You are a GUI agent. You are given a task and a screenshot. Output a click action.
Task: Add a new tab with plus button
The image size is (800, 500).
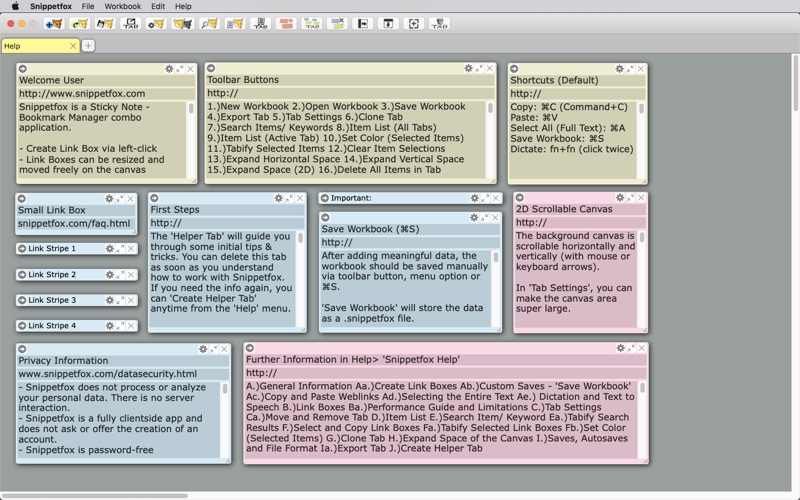click(x=88, y=46)
